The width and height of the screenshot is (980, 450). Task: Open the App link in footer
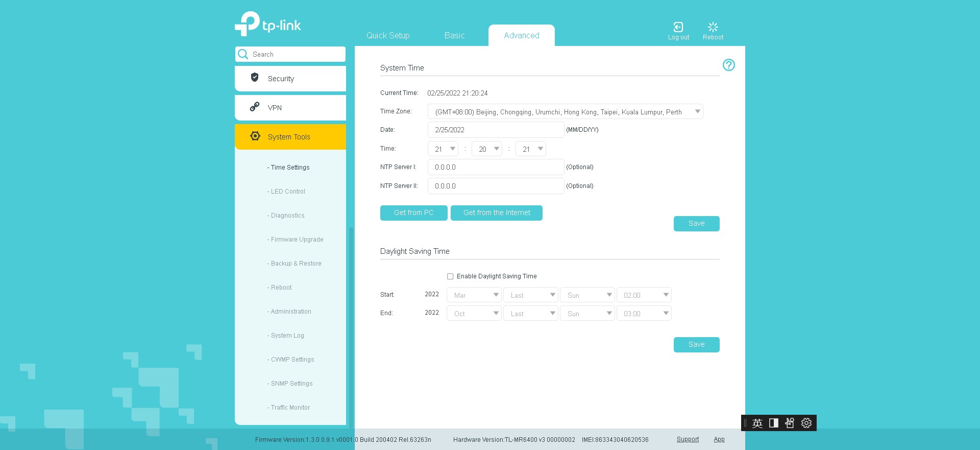pos(719,439)
